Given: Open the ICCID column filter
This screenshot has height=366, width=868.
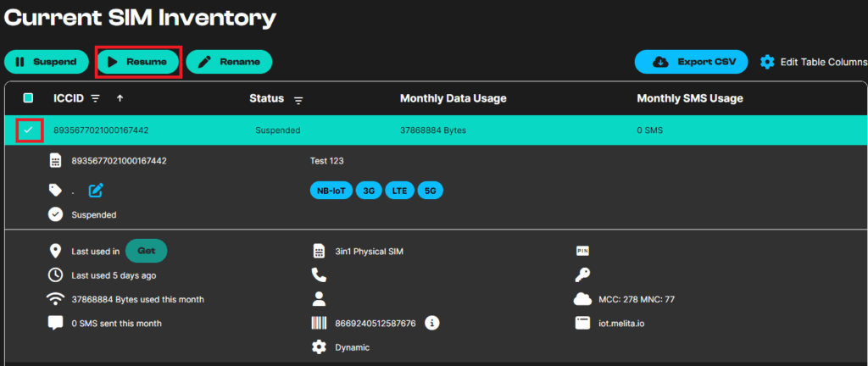Looking at the screenshot, I should (96, 98).
